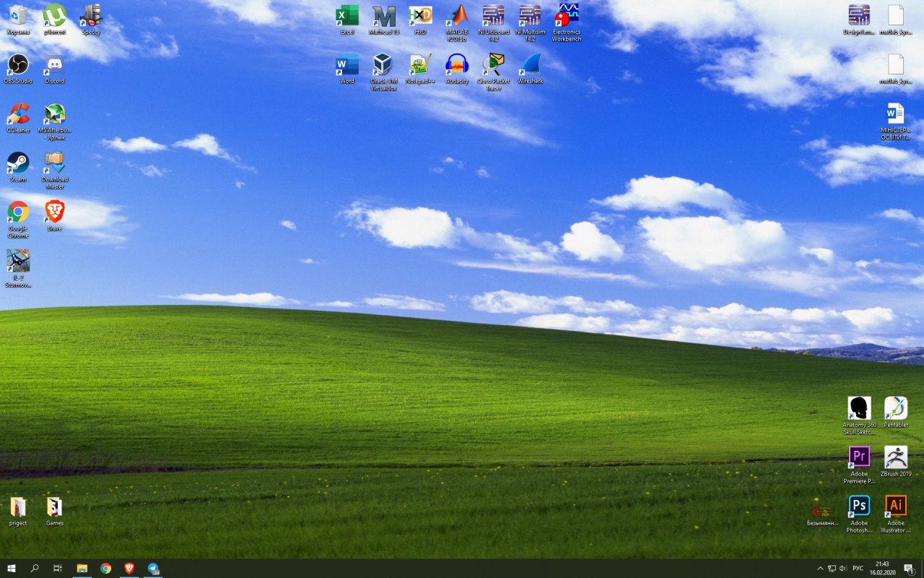924x578 pixels.
Task: Open network status in system tray
Action: pyautogui.click(x=832, y=569)
